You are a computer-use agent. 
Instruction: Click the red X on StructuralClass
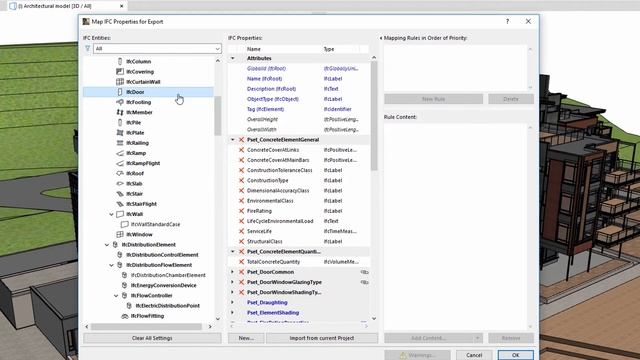(241, 242)
